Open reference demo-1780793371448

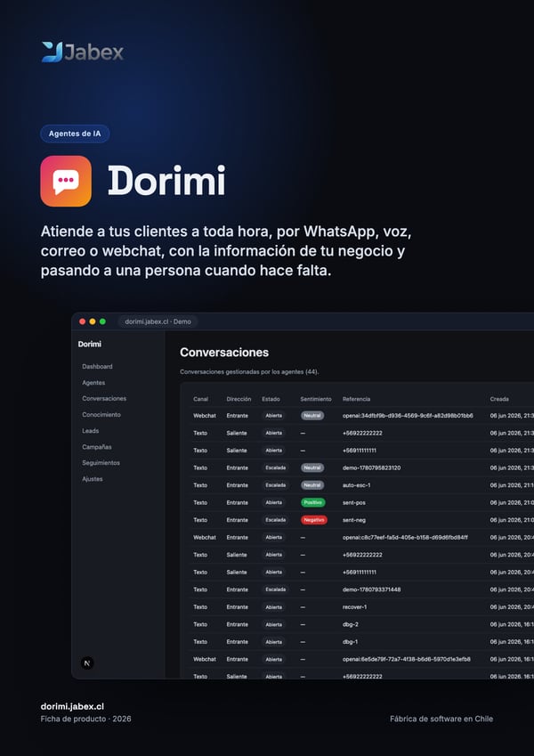[x=372, y=589]
